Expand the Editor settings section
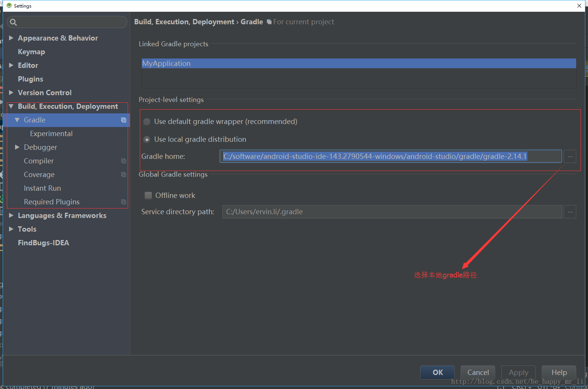588x389 pixels. pyautogui.click(x=11, y=65)
